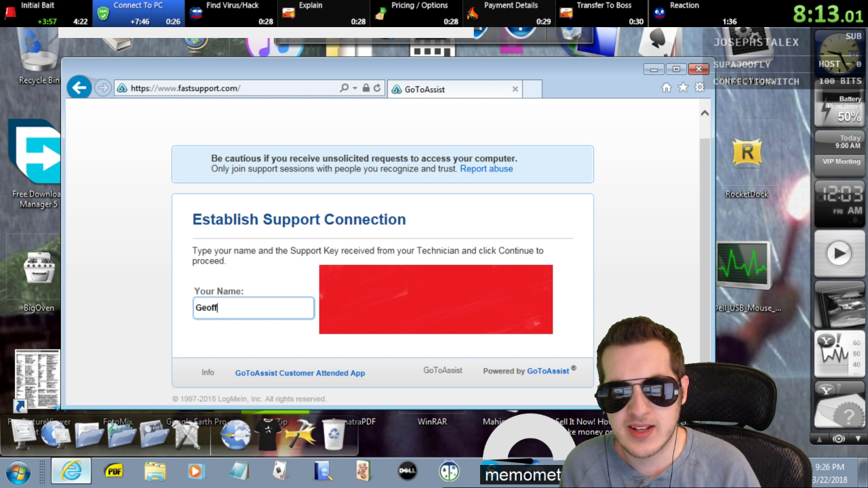
Task: Open the taskbar clock showing 9:26 PM
Action: click(829, 472)
